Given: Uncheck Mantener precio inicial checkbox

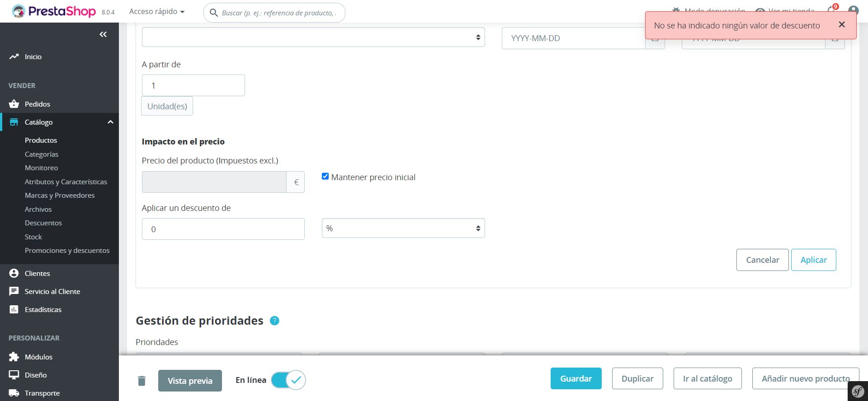Looking at the screenshot, I should pos(325,177).
